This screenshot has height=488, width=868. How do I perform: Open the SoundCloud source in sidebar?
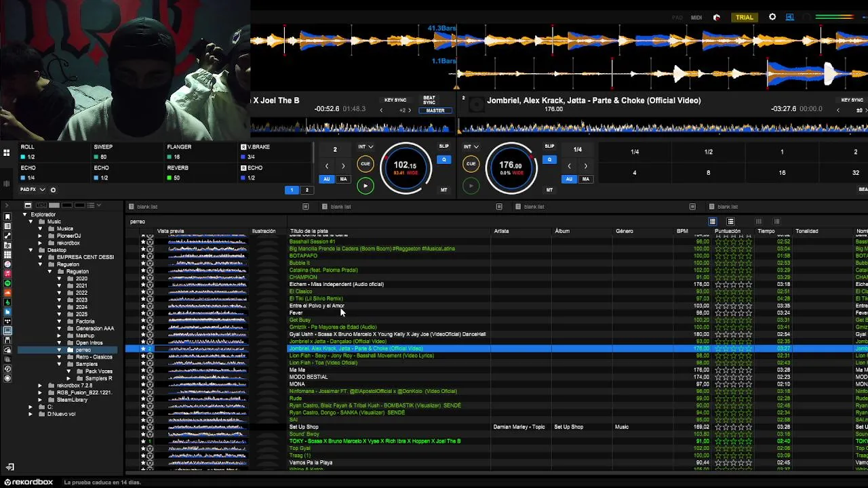point(7,292)
